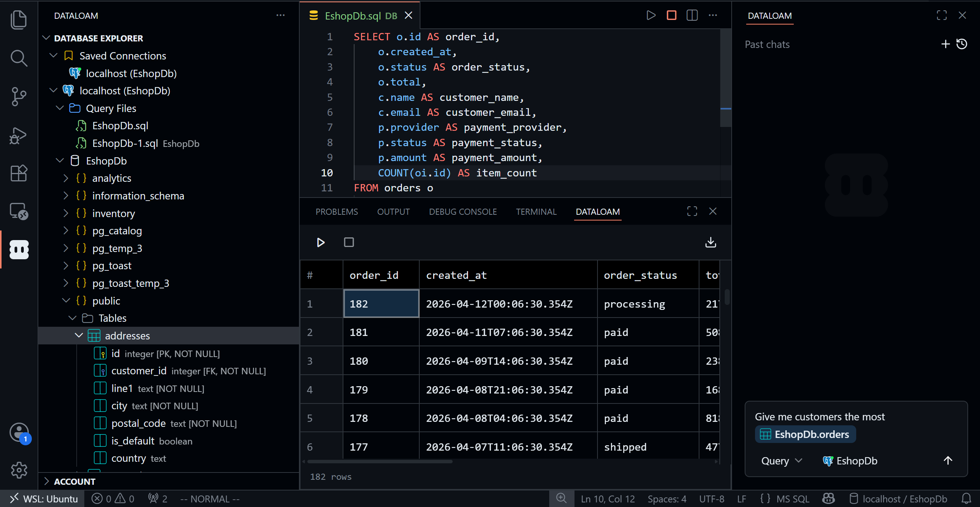Expand the analytics schema
This screenshot has width=980, height=507.
coord(66,178)
